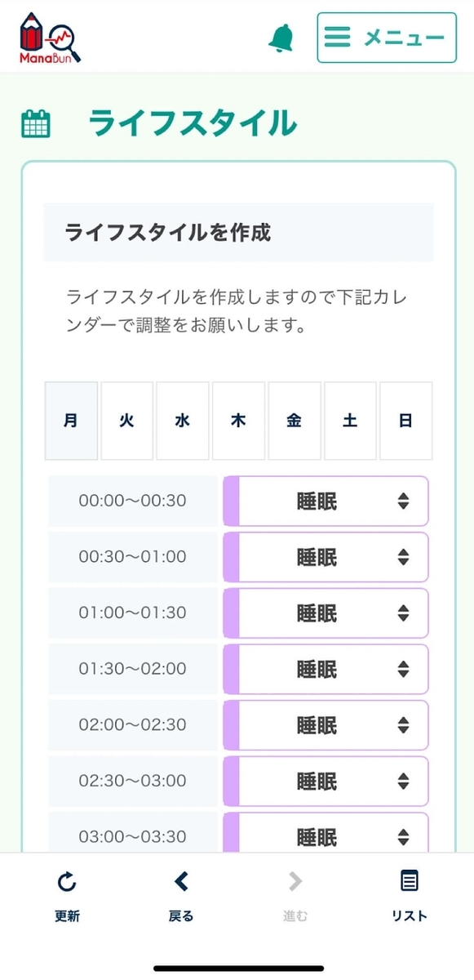Open the dropdown in the 03:00〜03:30 row
This screenshot has width=474, height=980.
point(326,836)
